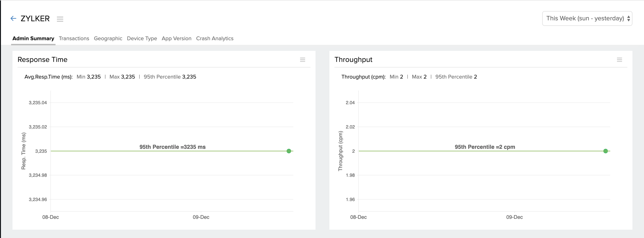Open the Geographic tab

[x=108, y=38]
